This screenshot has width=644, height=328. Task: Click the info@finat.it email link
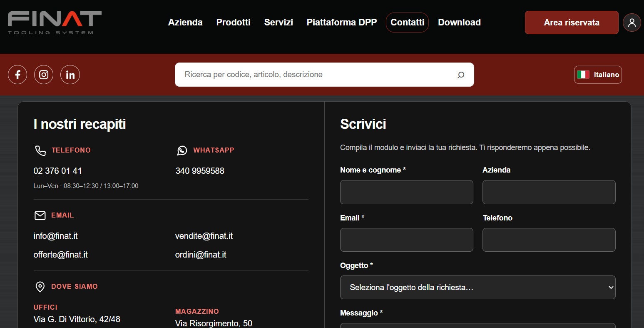click(56, 236)
